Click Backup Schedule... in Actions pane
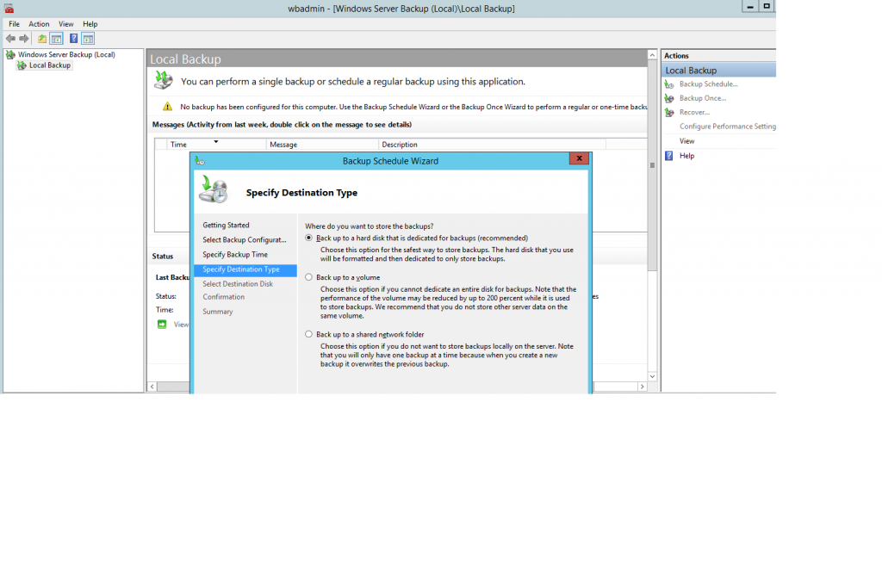The image size is (882, 588). pos(708,84)
